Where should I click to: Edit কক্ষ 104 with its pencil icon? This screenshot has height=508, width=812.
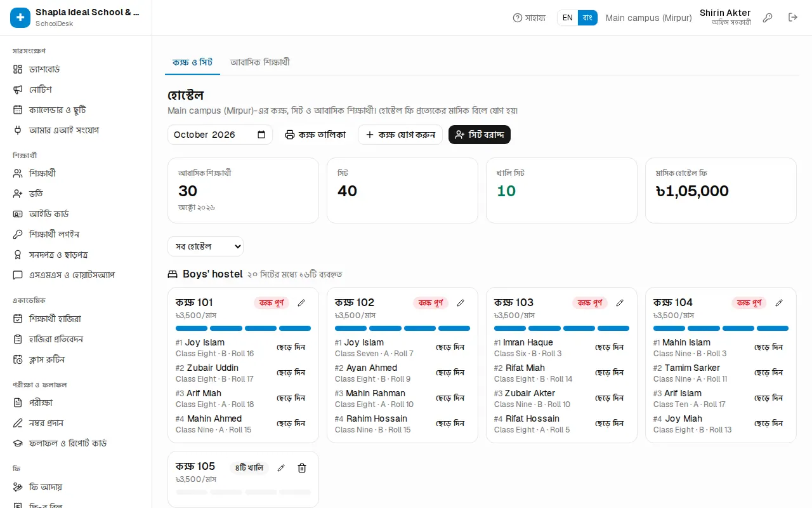[779, 303]
